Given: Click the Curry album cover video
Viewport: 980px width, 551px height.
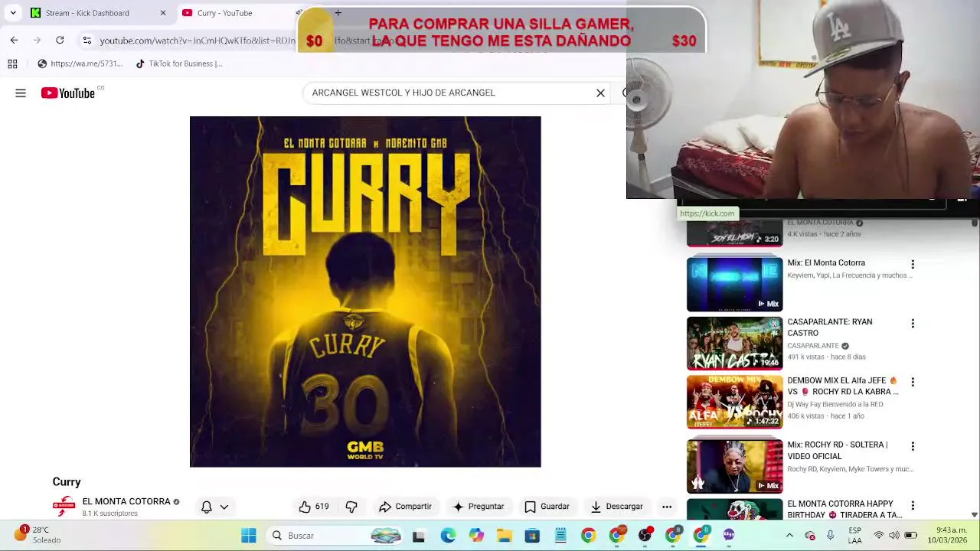Looking at the screenshot, I should [x=365, y=292].
